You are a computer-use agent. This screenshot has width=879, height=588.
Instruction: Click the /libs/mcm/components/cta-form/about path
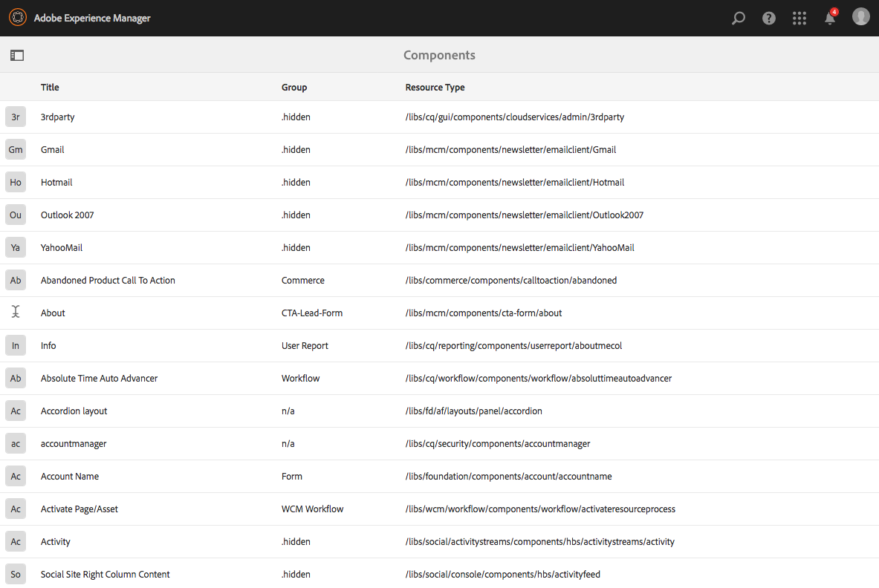pyautogui.click(x=483, y=313)
